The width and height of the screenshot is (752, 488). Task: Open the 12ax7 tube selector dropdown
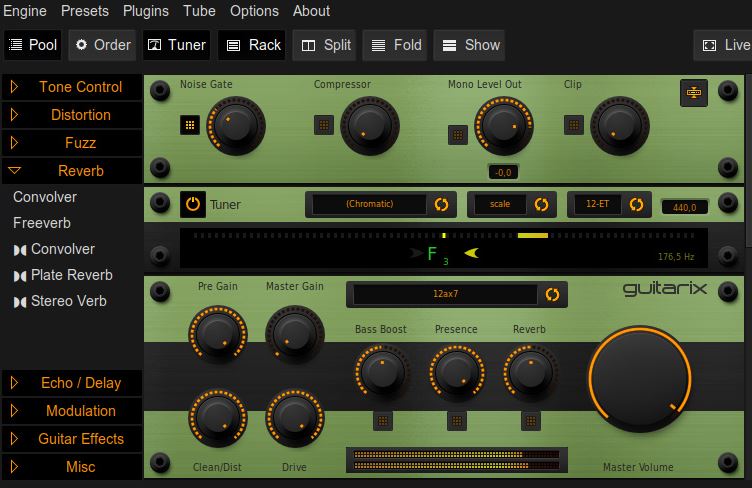pyautogui.click(x=446, y=294)
